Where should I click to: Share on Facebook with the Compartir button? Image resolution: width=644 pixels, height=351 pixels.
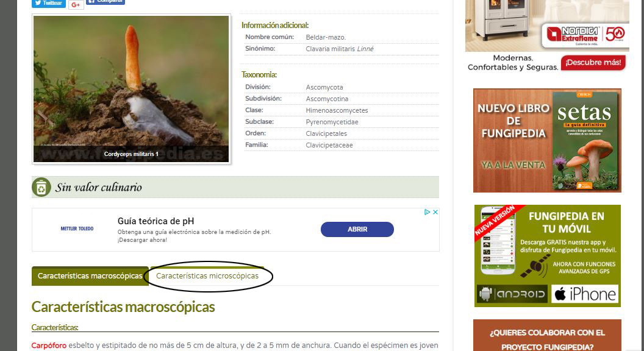click(106, 2)
